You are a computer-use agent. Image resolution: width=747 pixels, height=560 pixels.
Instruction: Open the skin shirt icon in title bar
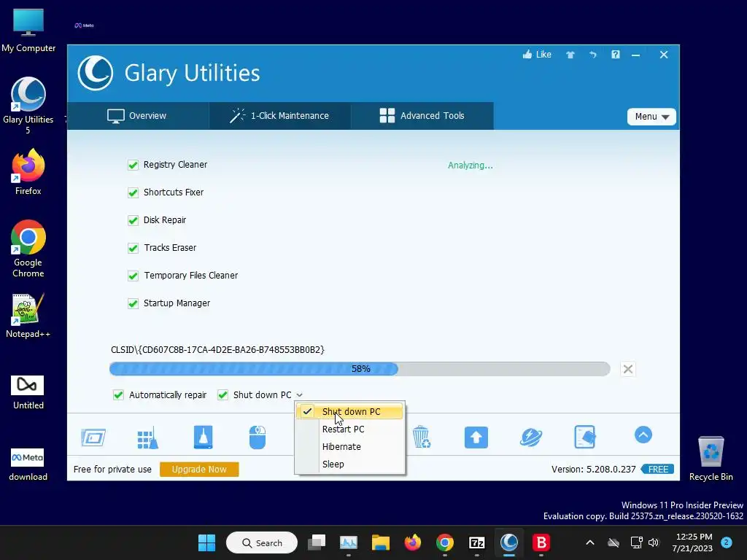(570, 55)
